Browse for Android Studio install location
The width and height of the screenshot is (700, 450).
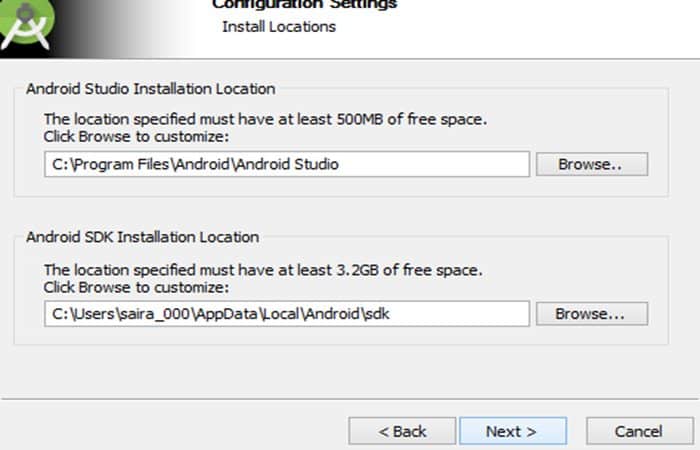pyautogui.click(x=592, y=164)
